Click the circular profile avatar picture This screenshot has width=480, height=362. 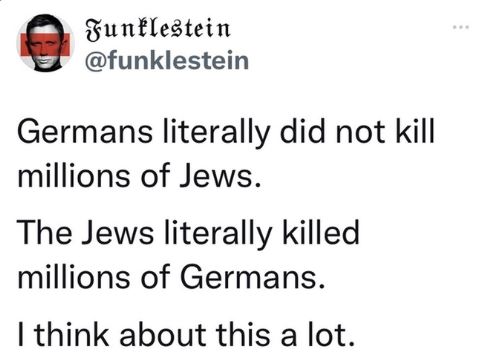tap(45, 43)
